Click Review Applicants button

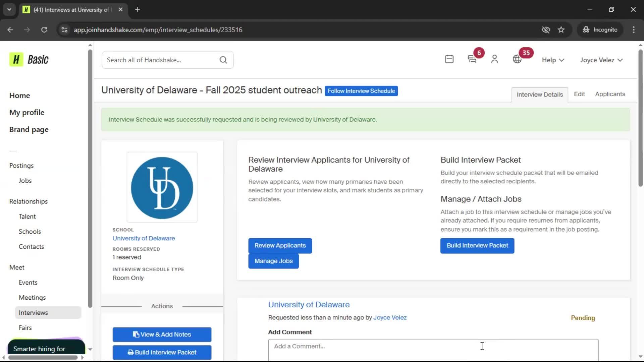280,246
